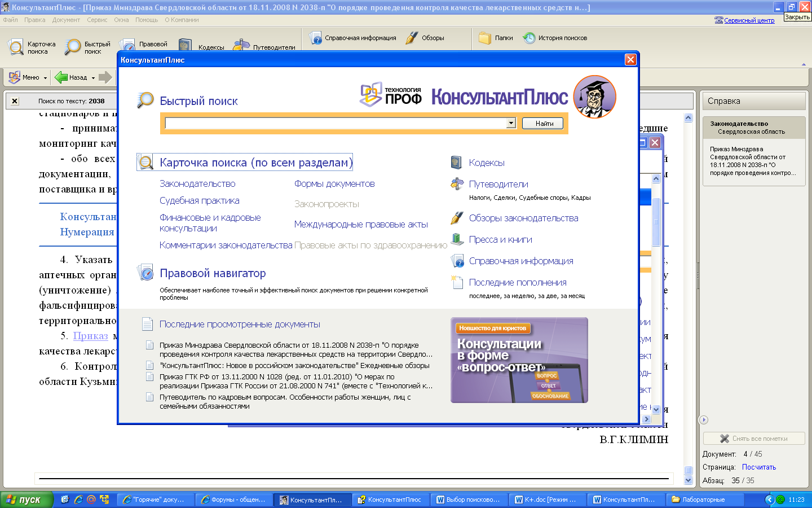Click into the Быстрый поиск input field
The height and width of the screenshot is (508, 812).
coord(336,123)
